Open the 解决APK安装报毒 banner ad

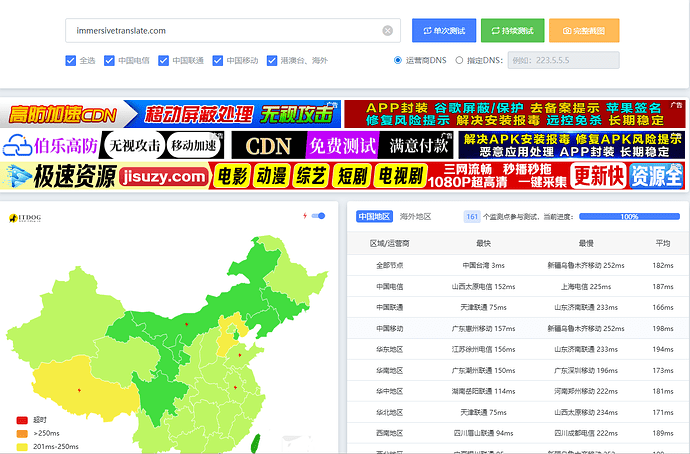click(572, 145)
